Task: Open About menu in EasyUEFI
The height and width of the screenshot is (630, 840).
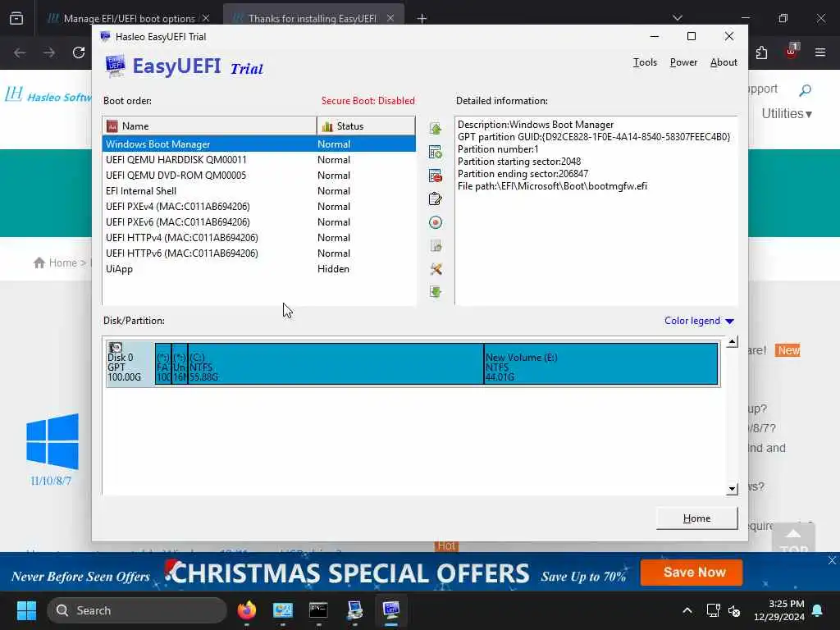Action: [724, 62]
